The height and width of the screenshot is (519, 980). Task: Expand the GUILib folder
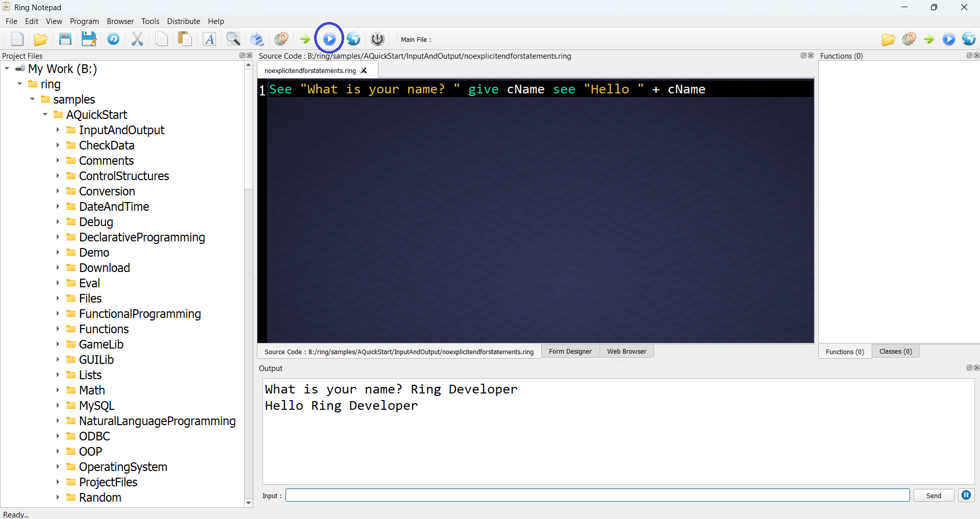click(58, 359)
